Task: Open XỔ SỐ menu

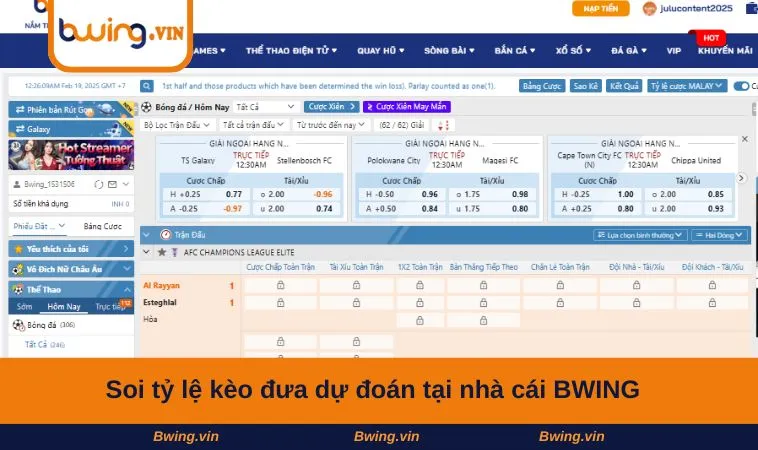Action: pyautogui.click(x=573, y=51)
